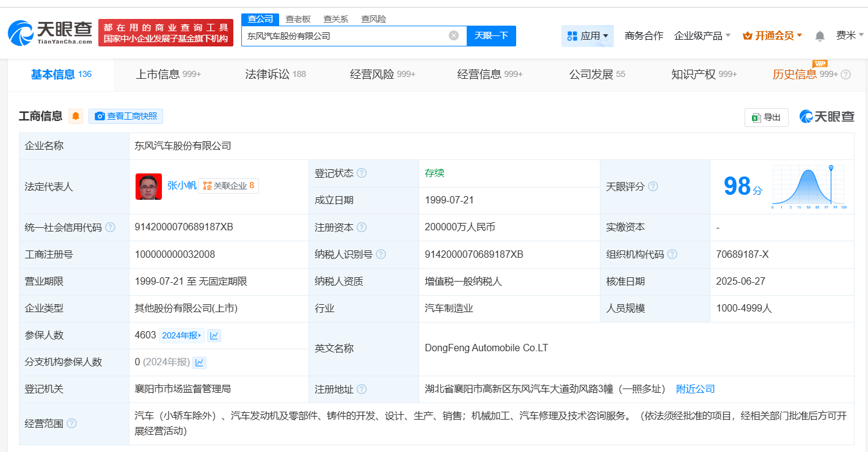Click the photo of 张小帆
The width and height of the screenshot is (868, 452).
click(148, 186)
